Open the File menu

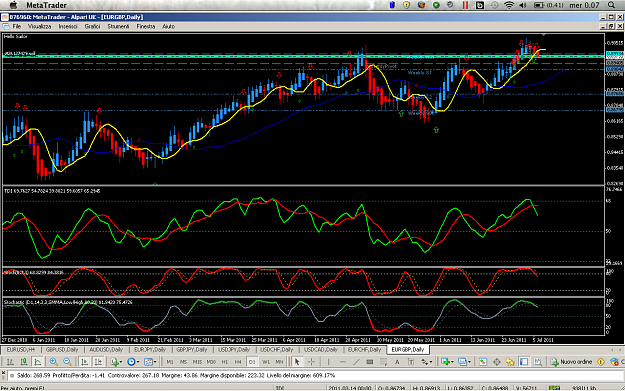tap(17, 26)
